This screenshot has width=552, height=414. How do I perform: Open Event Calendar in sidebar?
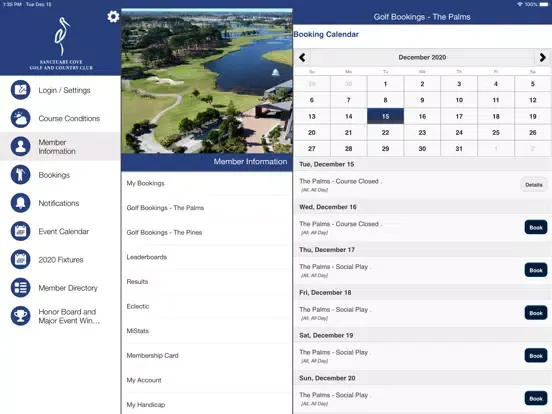pos(60,231)
